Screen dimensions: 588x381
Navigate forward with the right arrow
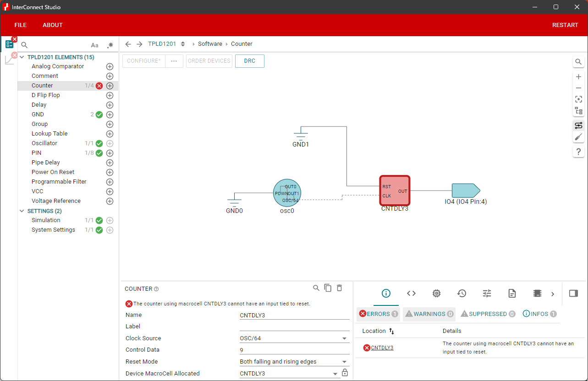(139, 44)
